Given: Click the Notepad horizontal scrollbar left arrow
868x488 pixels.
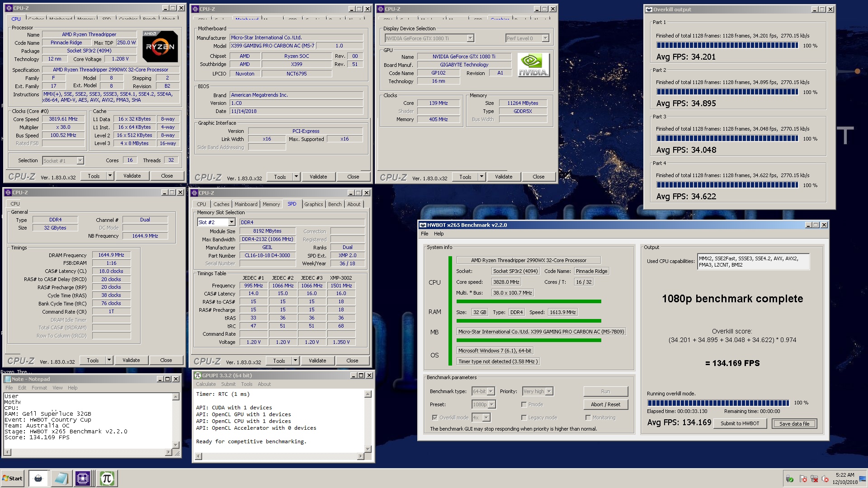Looking at the screenshot, I should click(x=7, y=452).
